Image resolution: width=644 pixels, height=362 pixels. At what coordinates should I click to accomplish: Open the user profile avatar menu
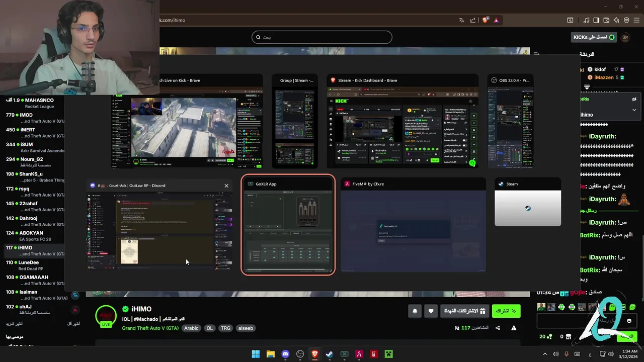click(625, 37)
